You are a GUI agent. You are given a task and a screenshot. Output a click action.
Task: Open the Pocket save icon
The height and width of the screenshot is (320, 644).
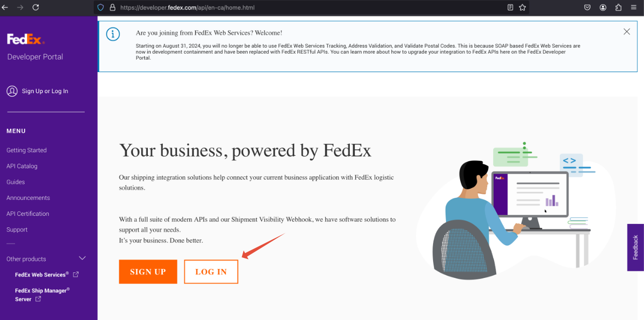click(x=587, y=8)
